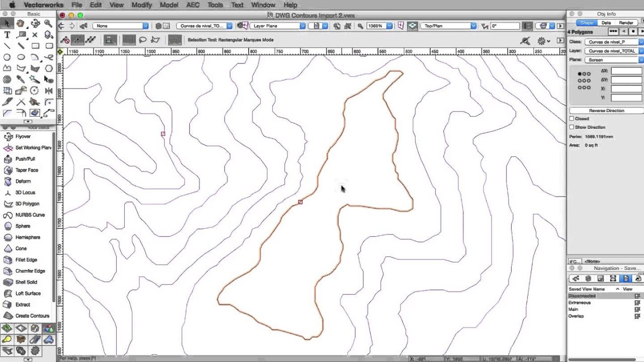Open the Curvas de nivel_TO layer dropdown

(204, 26)
